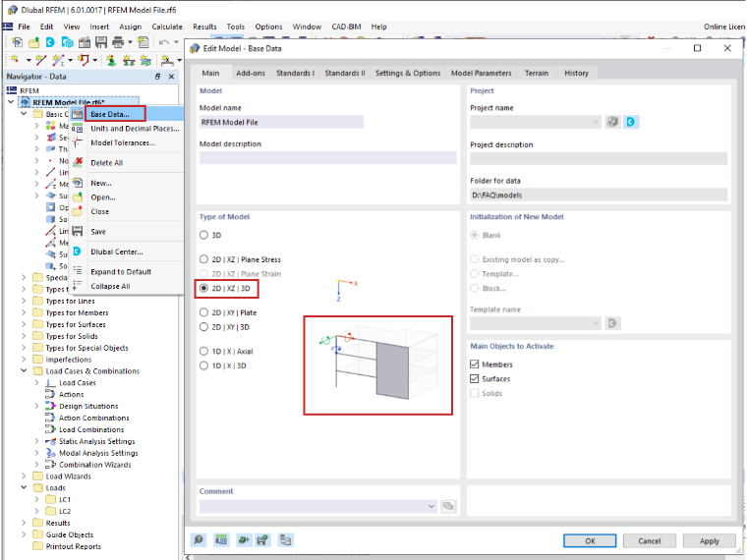
Task: Open the Model Parameters tab
Action: [x=482, y=73]
